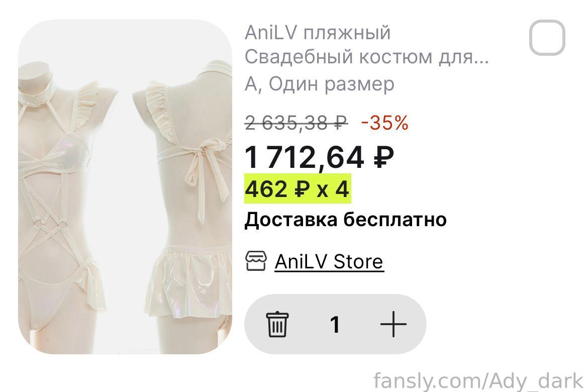This screenshot has height=392, width=588.
Task: Open the product image thumbnail
Action: (125, 186)
